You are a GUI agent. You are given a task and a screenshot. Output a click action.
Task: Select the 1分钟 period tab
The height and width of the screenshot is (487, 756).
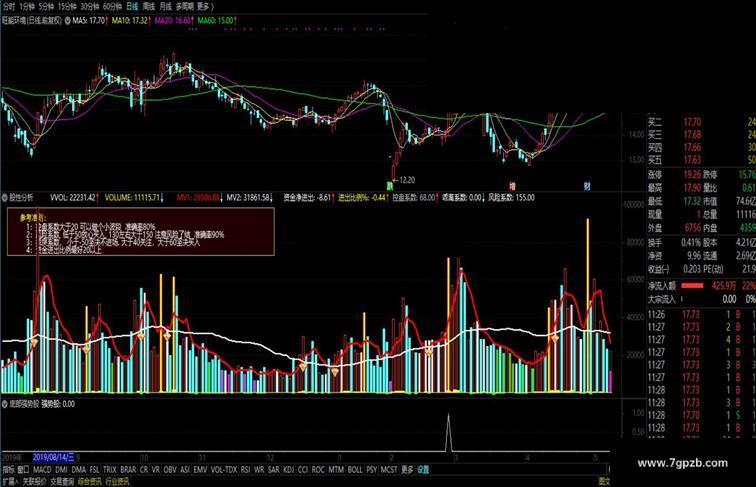27,7
